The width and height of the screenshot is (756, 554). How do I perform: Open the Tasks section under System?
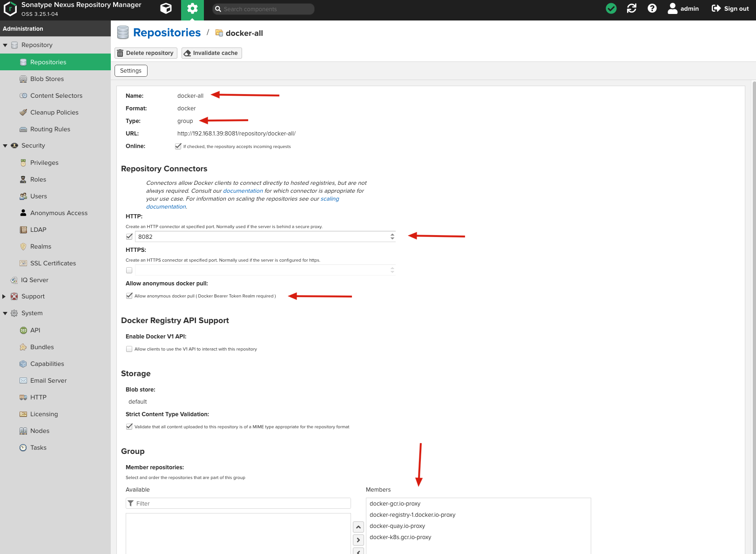pyautogui.click(x=37, y=447)
